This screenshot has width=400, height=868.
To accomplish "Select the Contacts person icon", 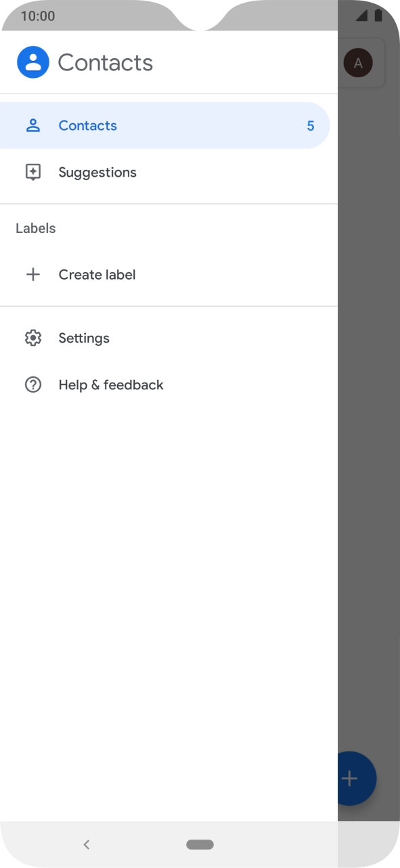I will point(33,125).
